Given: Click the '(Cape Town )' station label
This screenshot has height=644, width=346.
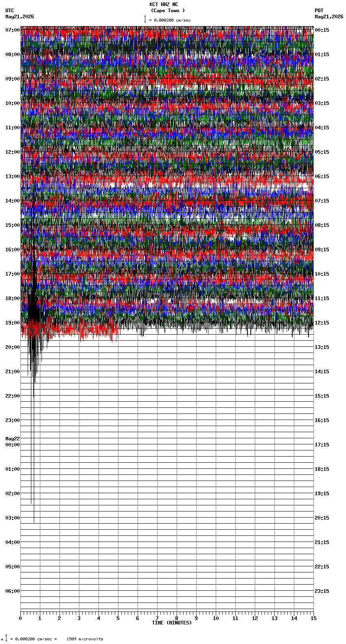Looking at the screenshot, I should (x=168, y=11).
